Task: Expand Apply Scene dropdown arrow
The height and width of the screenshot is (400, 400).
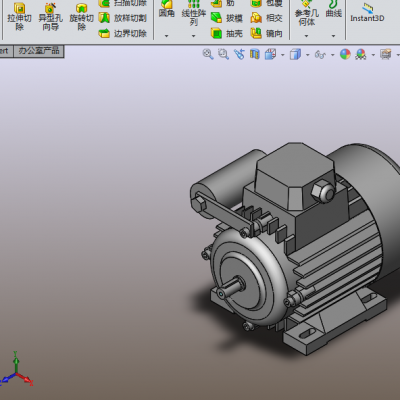Action: (x=373, y=55)
